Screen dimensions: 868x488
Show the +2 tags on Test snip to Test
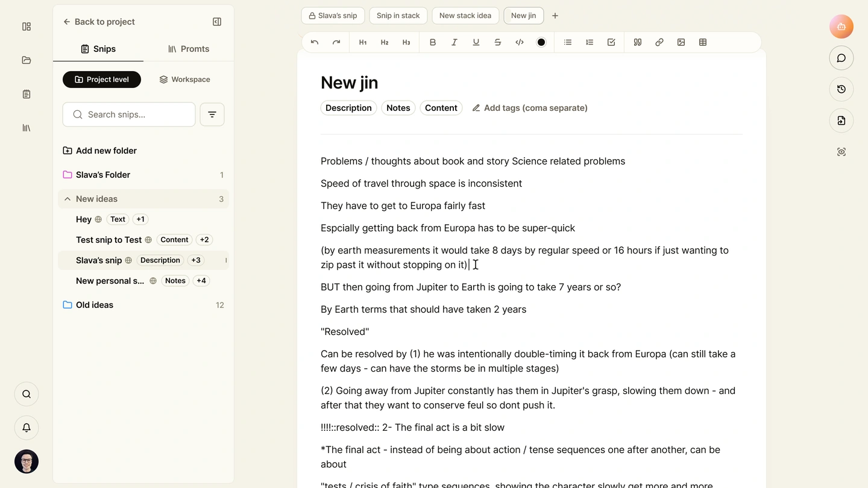(x=204, y=240)
